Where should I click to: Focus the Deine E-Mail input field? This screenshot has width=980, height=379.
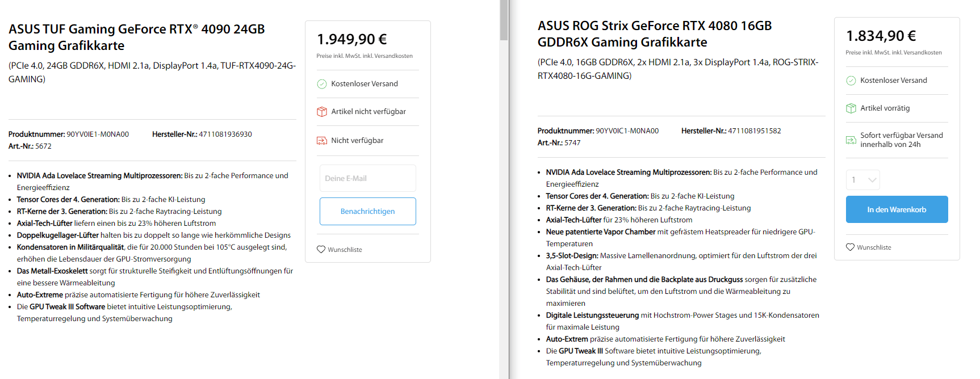coord(367,178)
